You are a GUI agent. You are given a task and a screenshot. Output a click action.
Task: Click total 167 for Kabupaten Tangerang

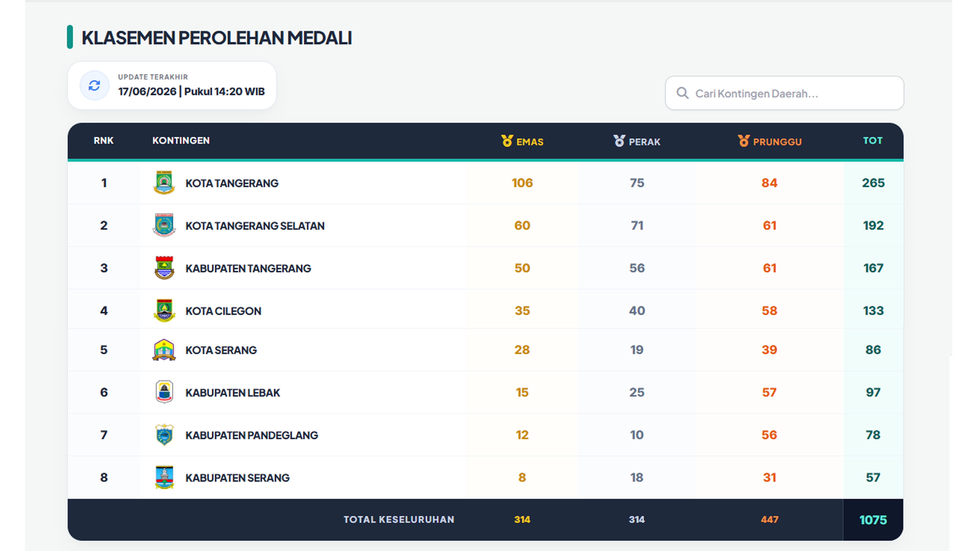[873, 268]
